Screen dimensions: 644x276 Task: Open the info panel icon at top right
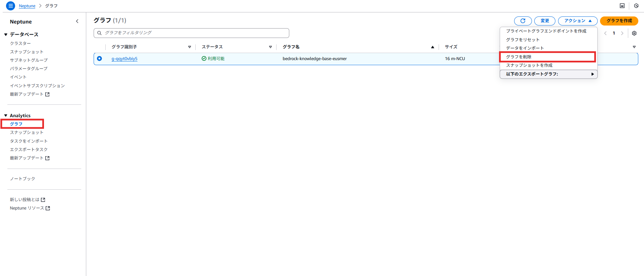pos(622,6)
